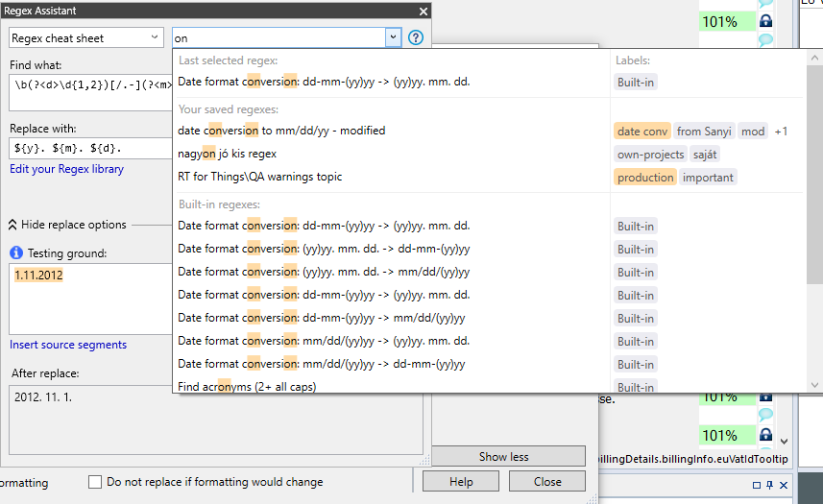This screenshot has width=823, height=504.
Task: Tick 'Do not replace if formatting would change'
Action: click(x=95, y=482)
